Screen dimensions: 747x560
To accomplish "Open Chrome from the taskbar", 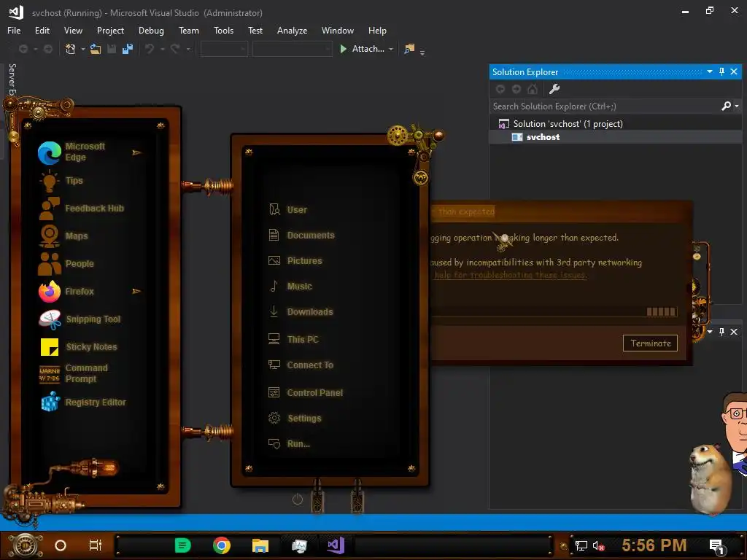I will [222, 545].
